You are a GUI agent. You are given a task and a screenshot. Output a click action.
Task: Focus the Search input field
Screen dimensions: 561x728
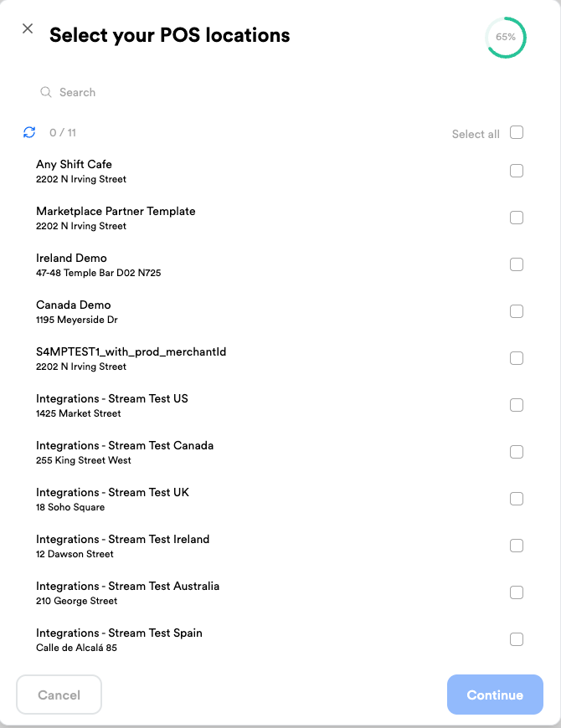[x=279, y=92]
